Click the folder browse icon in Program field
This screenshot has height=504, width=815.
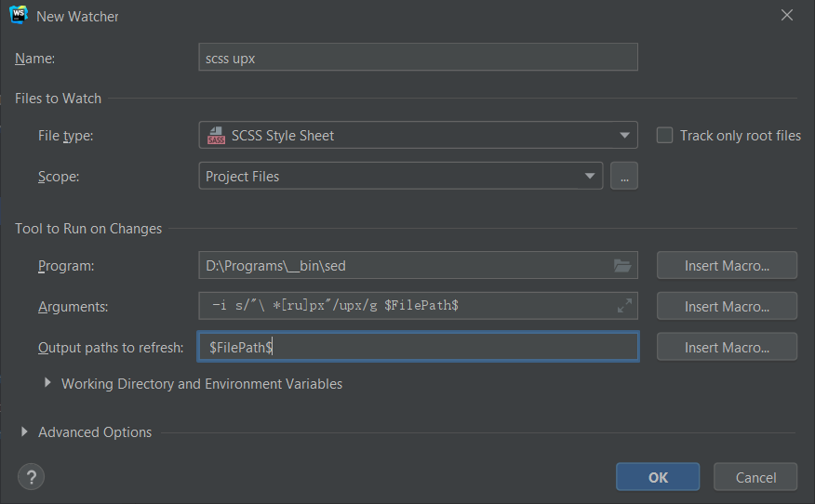tap(622, 266)
